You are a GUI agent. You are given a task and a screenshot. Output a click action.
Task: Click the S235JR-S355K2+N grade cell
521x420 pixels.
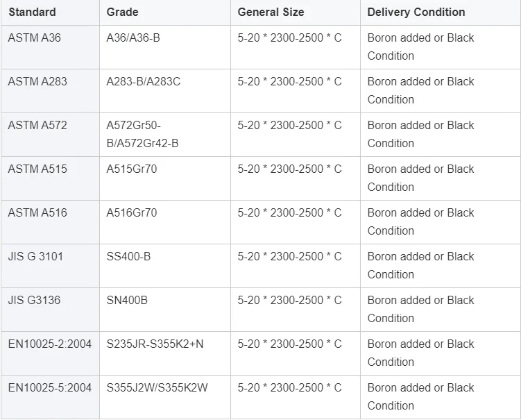click(155, 344)
